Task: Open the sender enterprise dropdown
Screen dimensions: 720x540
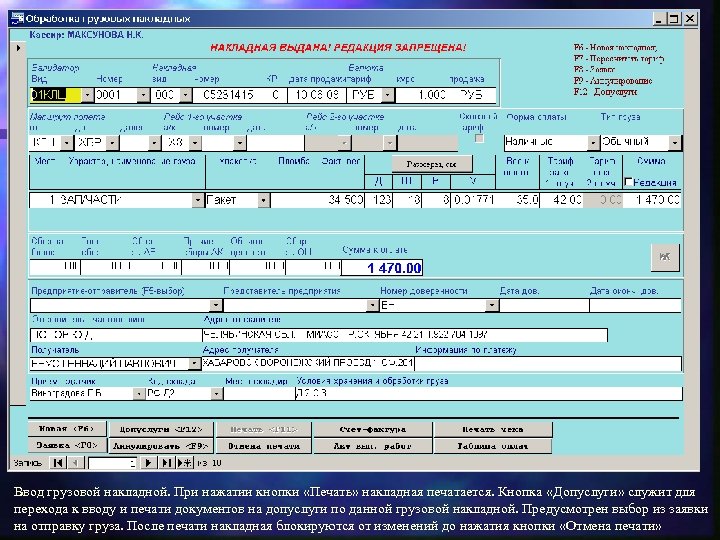Action: pyautogui.click(x=216, y=305)
